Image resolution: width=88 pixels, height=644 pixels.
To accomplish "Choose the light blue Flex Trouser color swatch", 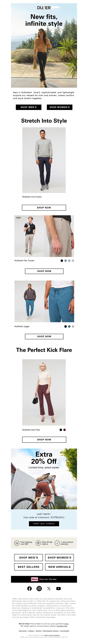I will coord(69,261).
